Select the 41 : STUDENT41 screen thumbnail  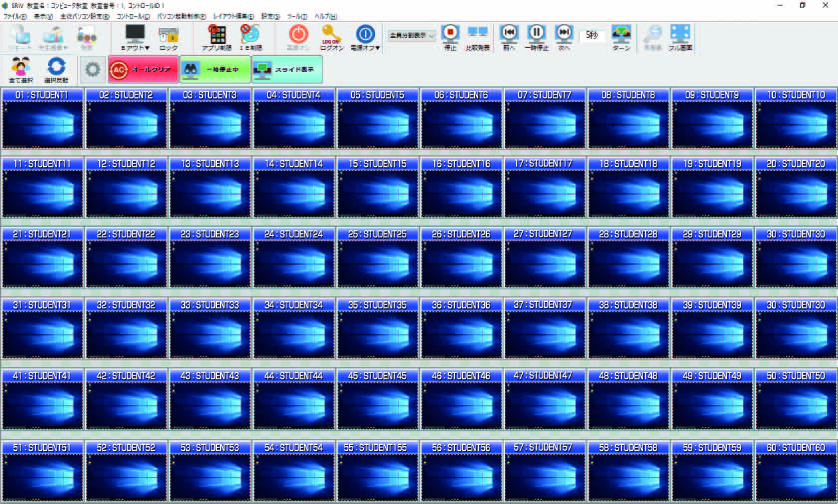pyautogui.click(x=42, y=406)
